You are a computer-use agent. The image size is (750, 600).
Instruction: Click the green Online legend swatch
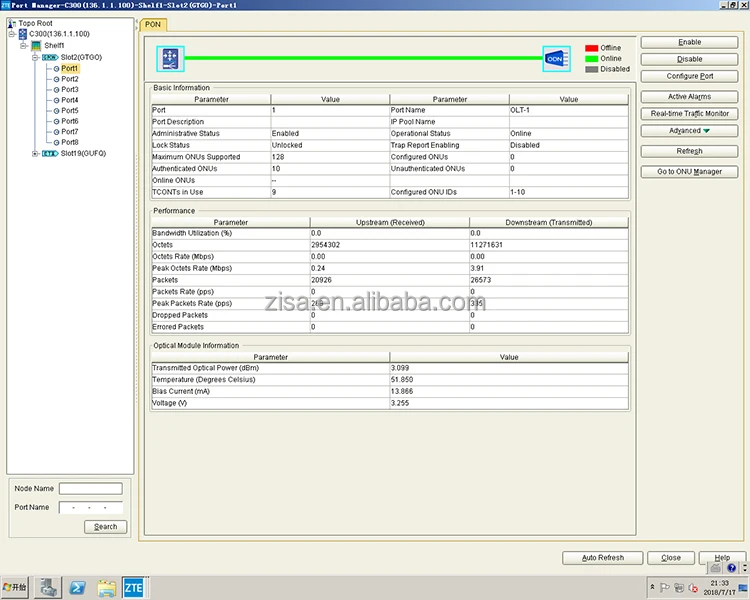(592, 59)
